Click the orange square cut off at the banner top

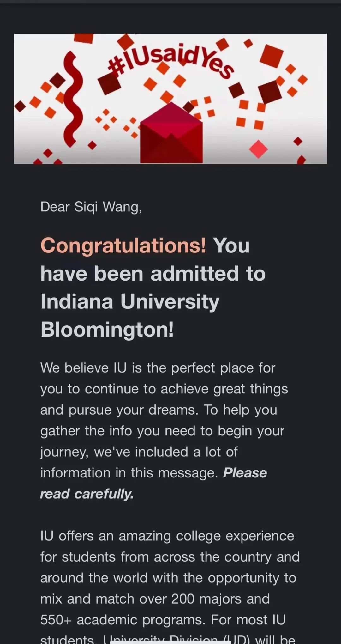pos(83,38)
